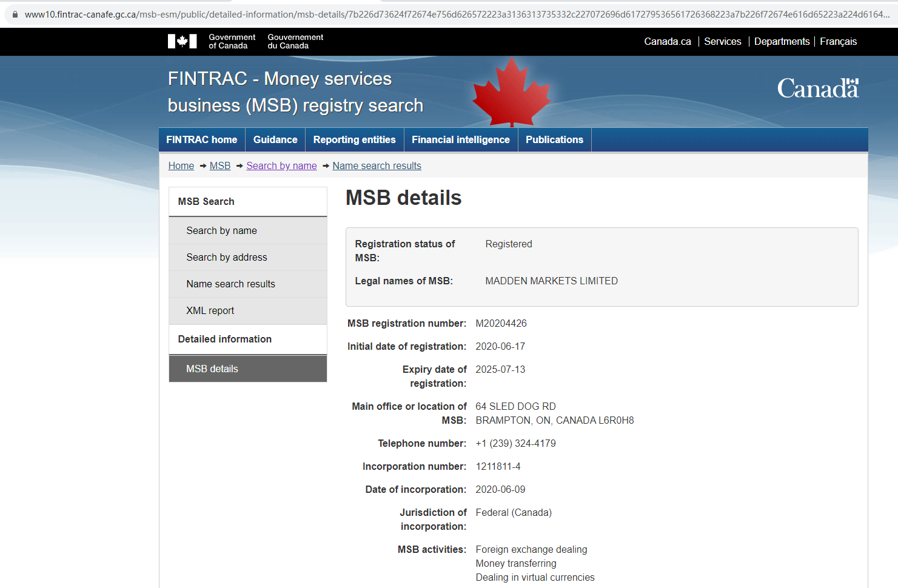Click the browser address bar URL
898x588 pixels.
(x=457, y=14)
